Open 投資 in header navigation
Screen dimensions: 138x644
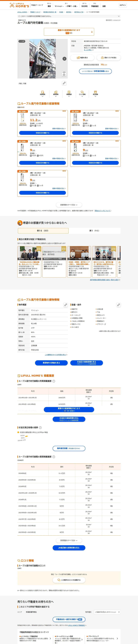[x=104, y=6]
